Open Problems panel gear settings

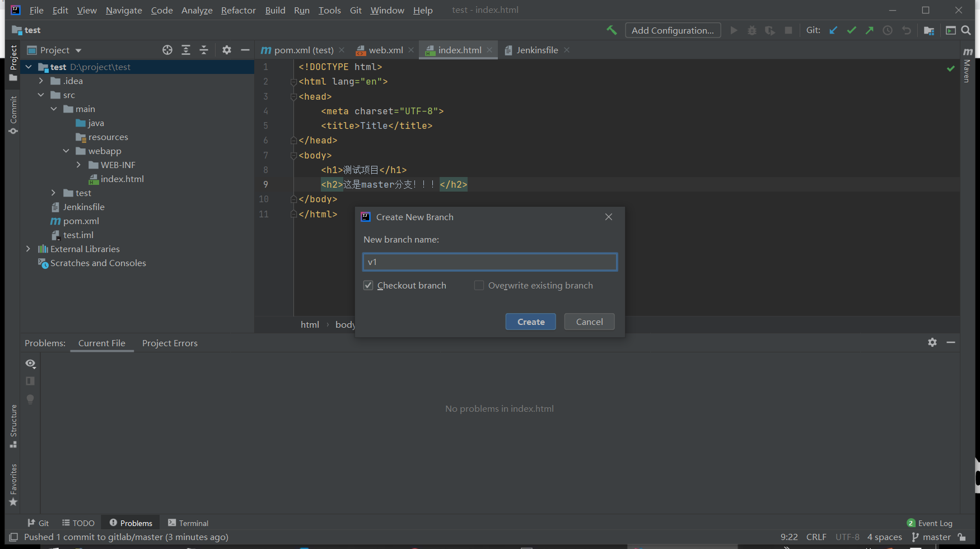point(932,342)
